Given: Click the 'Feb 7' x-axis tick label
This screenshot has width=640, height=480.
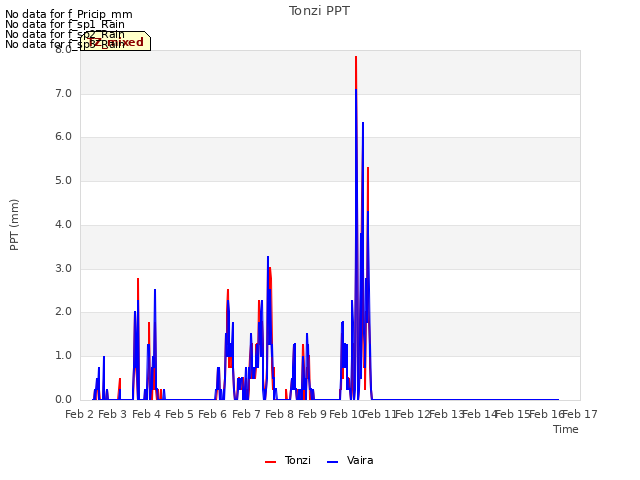Looking at the screenshot, I should pyautogui.click(x=246, y=414).
